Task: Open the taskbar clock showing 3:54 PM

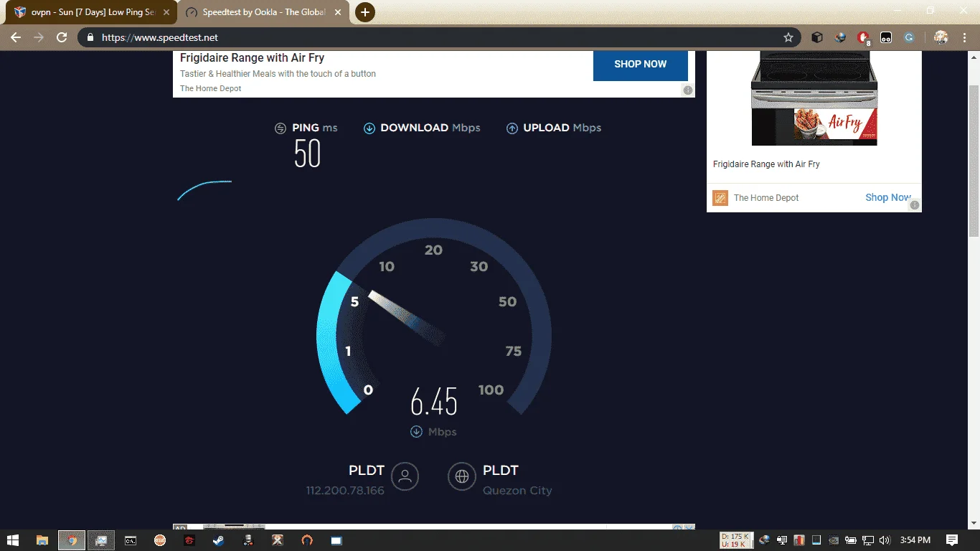Action: click(915, 540)
